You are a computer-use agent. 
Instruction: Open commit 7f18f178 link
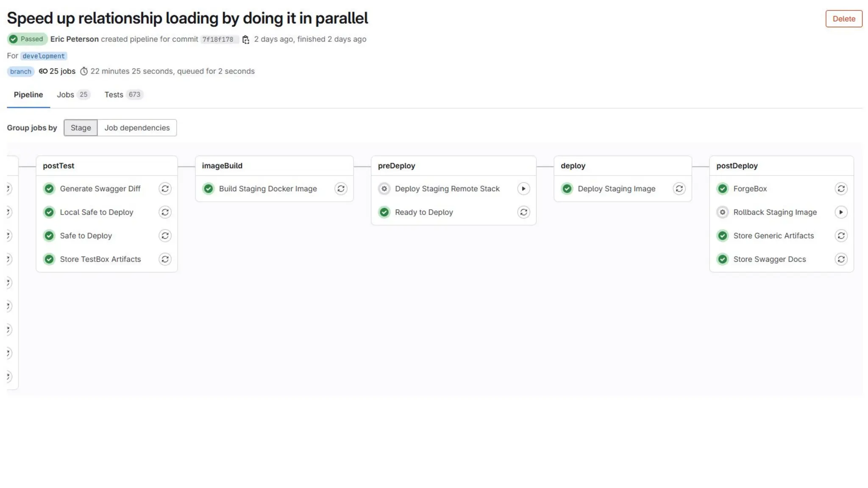(218, 39)
